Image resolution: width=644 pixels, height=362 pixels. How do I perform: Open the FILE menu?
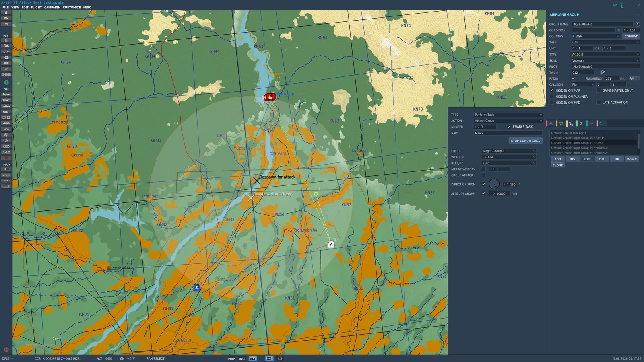tap(6, 7)
